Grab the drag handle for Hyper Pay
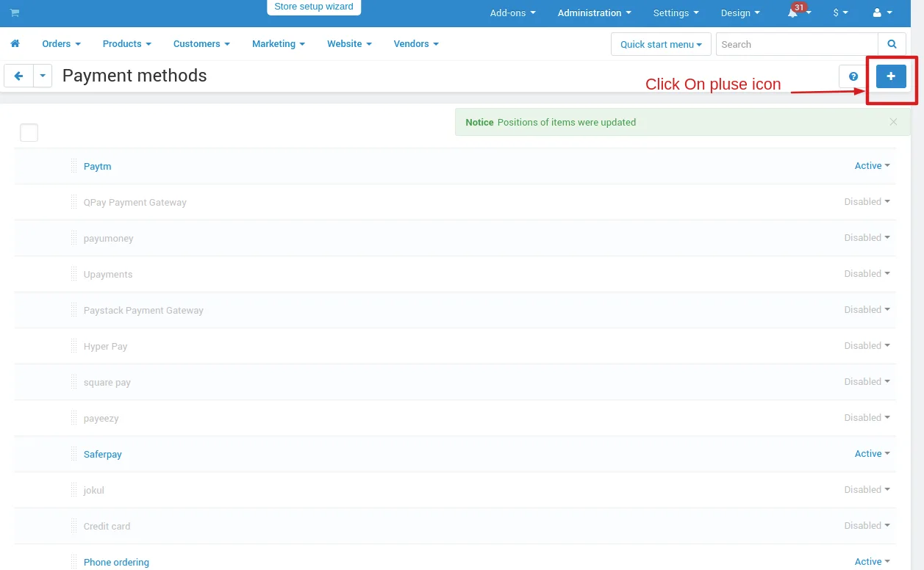Viewport: 924px width, 570px height. click(x=74, y=346)
